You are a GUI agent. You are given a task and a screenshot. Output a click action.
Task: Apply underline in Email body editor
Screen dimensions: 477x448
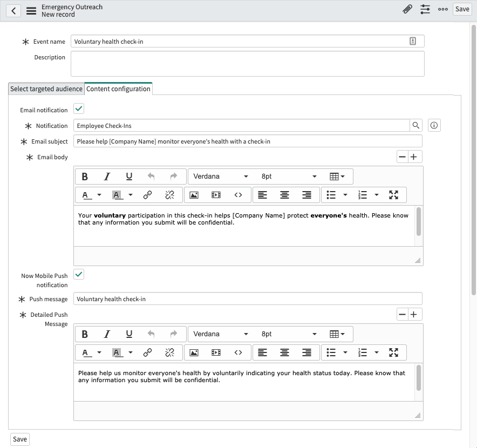(129, 177)
